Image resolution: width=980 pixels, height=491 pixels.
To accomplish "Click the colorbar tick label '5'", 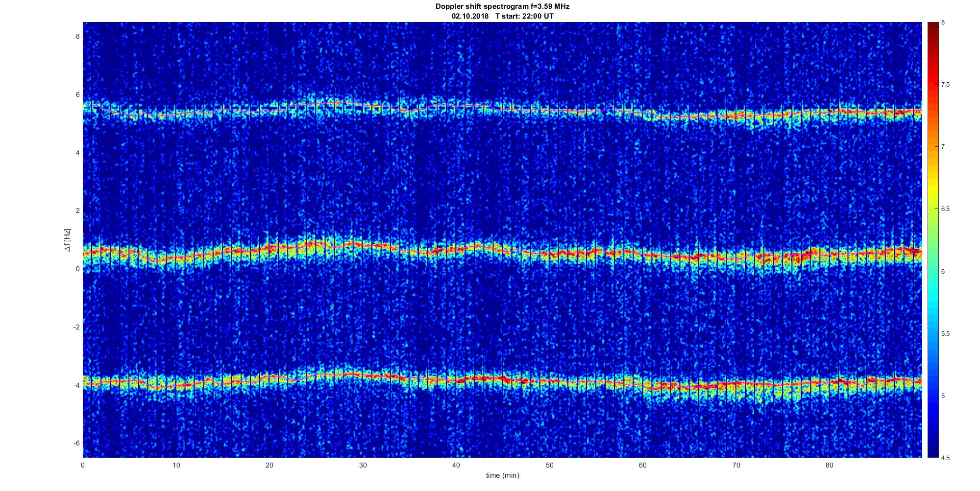I will [943, 396].
